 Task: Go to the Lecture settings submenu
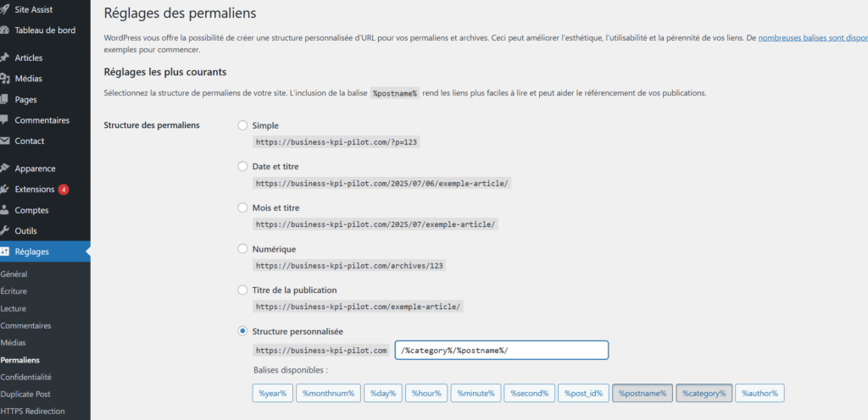(x=14, y=308)
